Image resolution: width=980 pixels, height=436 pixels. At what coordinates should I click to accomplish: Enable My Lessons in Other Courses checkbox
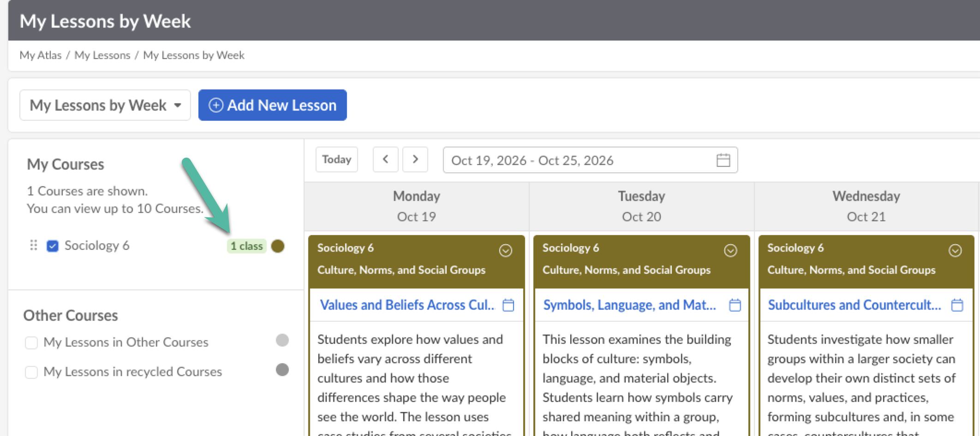coord(31,342)
